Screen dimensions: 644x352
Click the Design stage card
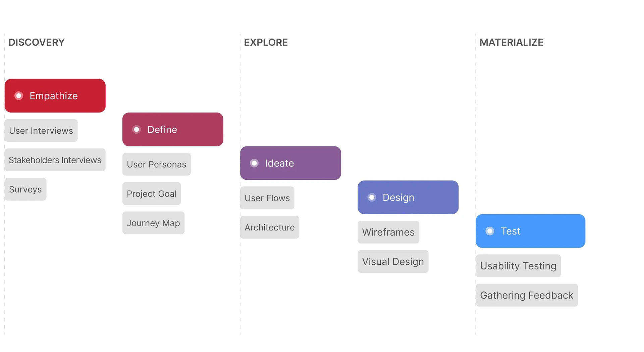[x=408, y=197]
